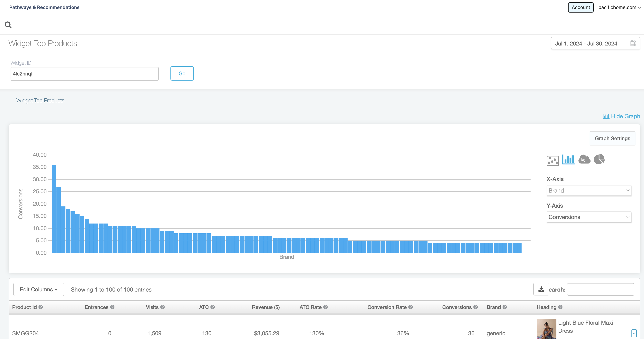Show help for Heading column
The height and width of the screenshot is (339, 644).
point(560,307)
